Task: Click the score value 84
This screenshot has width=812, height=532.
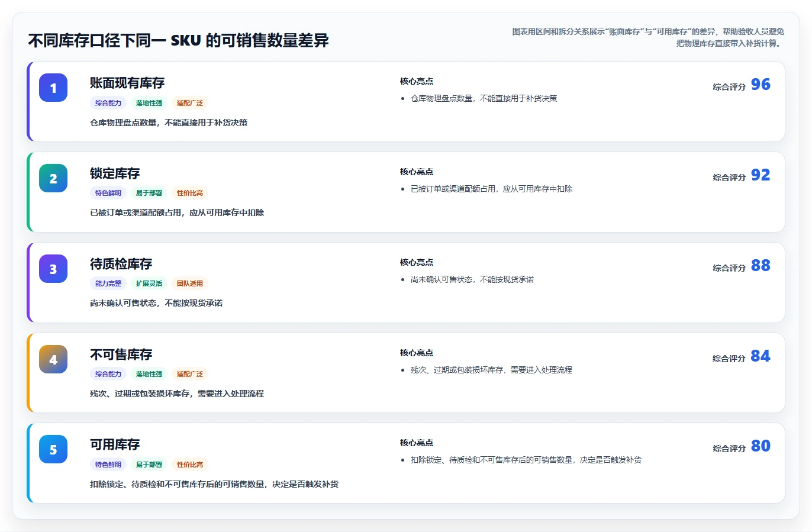Action: click(761, 356)
